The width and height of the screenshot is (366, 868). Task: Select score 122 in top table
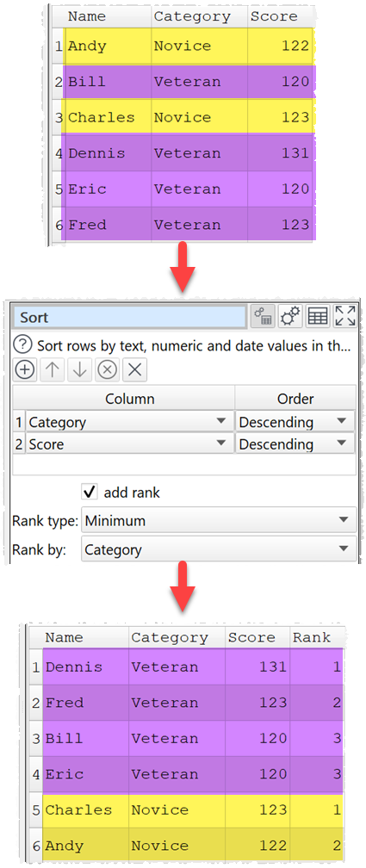[x=280, y=46]
